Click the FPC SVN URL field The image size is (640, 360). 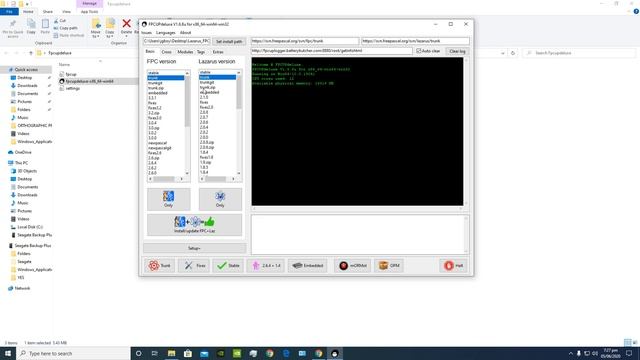(x=305, y=41)
